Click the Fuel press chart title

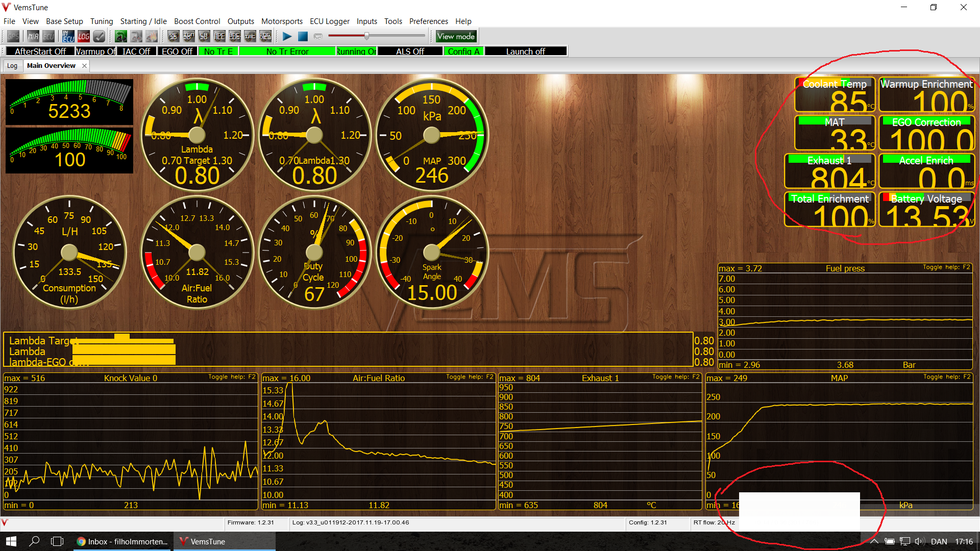coord(845,268)
